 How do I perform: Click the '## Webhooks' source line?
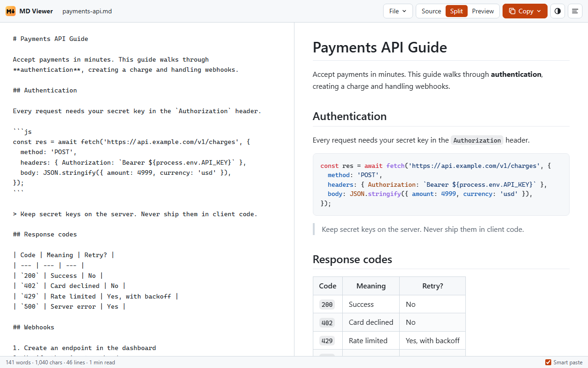point(34,328)
